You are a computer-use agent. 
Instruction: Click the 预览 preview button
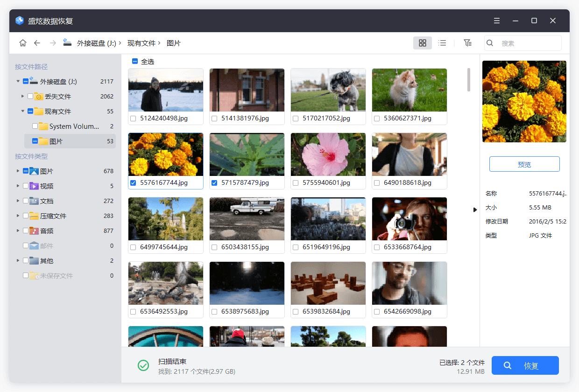[x=524, y=164]
